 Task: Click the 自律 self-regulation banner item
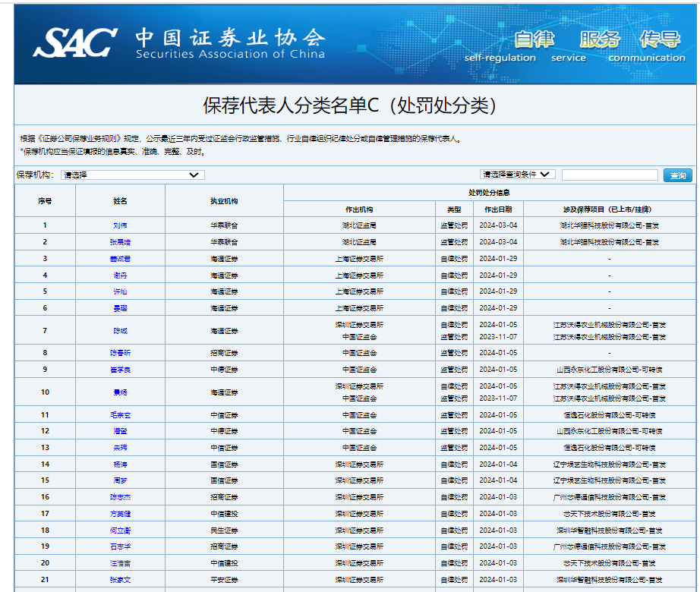point(534,40)
